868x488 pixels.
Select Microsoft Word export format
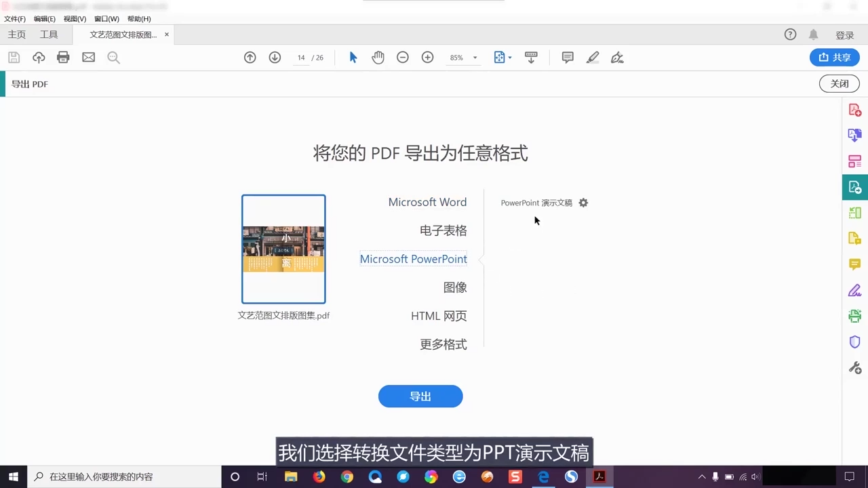click(427, 202)
